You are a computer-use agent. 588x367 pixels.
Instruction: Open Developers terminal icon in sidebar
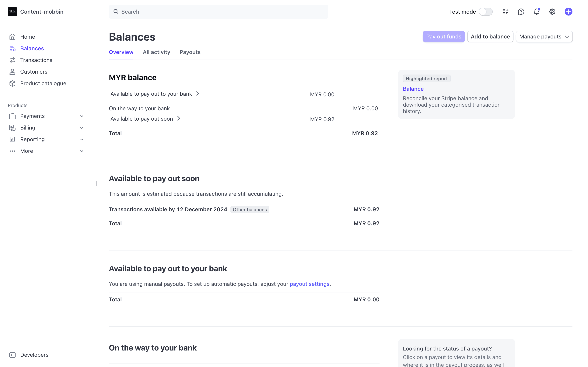coord(12,355)
